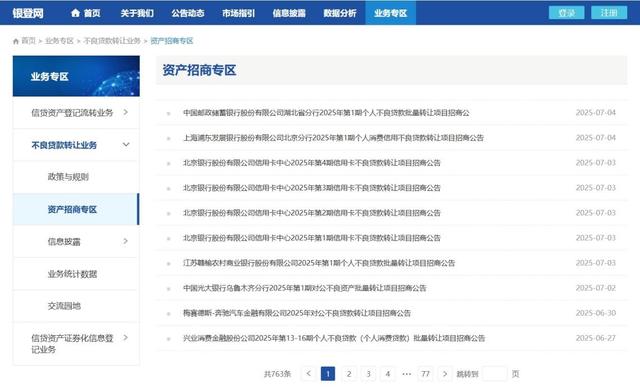Open 江苏赣榆农村商业银行 announcement

pos(319,263)
